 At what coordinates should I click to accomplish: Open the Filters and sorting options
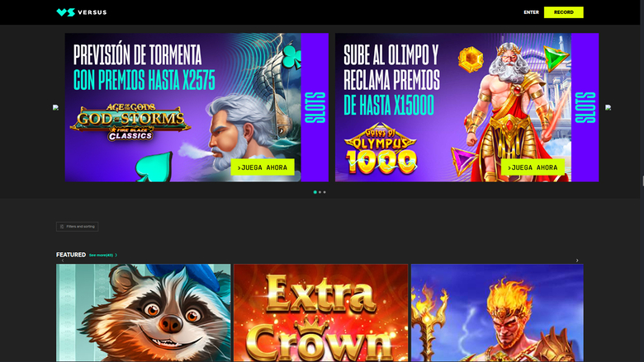tap(78, 227)
